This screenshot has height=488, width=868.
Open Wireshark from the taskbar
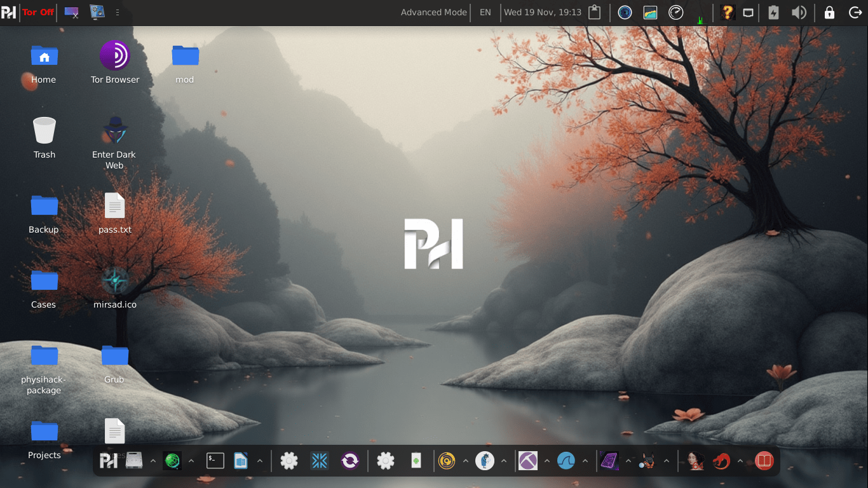tap(566, 460)
